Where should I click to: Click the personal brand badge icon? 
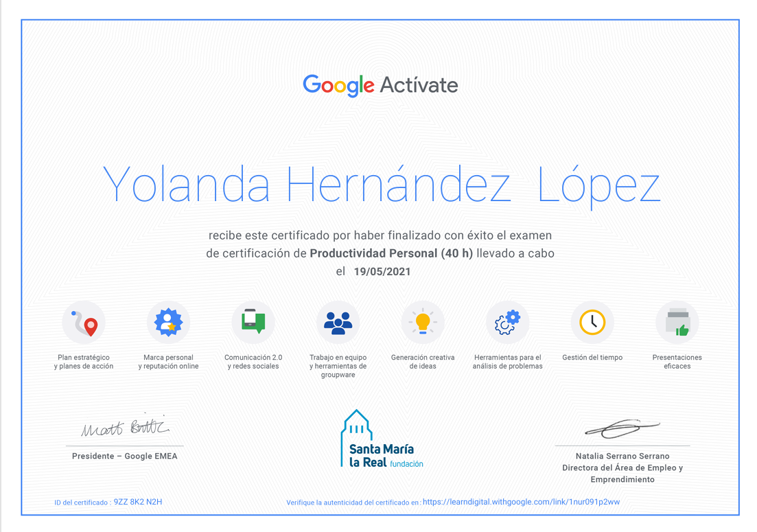pos(169,323)
